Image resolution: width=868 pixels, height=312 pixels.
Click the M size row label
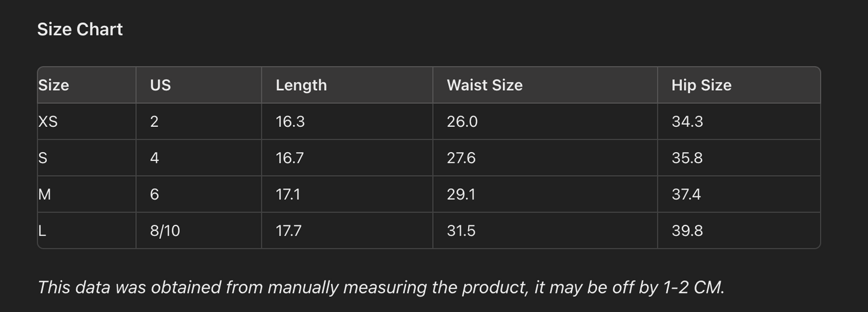click(x=44, y=194)
